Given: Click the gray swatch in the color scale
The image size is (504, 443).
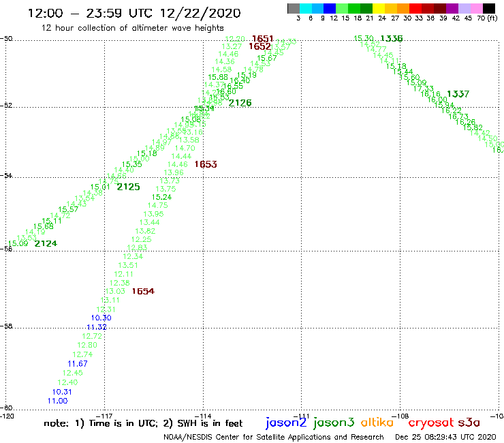Looking at the screenshot, I should 294,8.
